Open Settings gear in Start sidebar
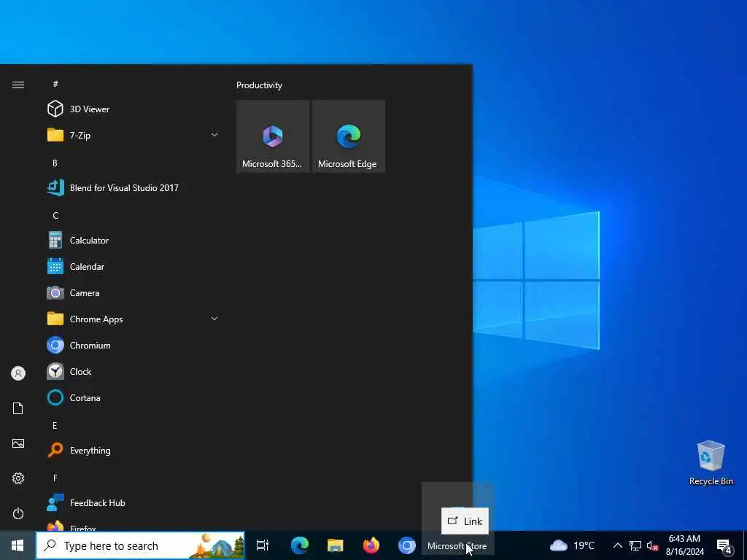 18,478
